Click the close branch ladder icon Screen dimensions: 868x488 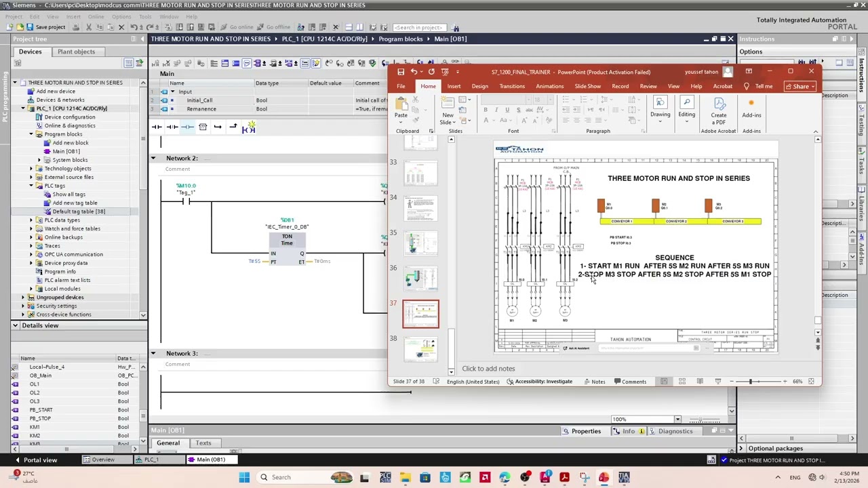pos(233,127)
